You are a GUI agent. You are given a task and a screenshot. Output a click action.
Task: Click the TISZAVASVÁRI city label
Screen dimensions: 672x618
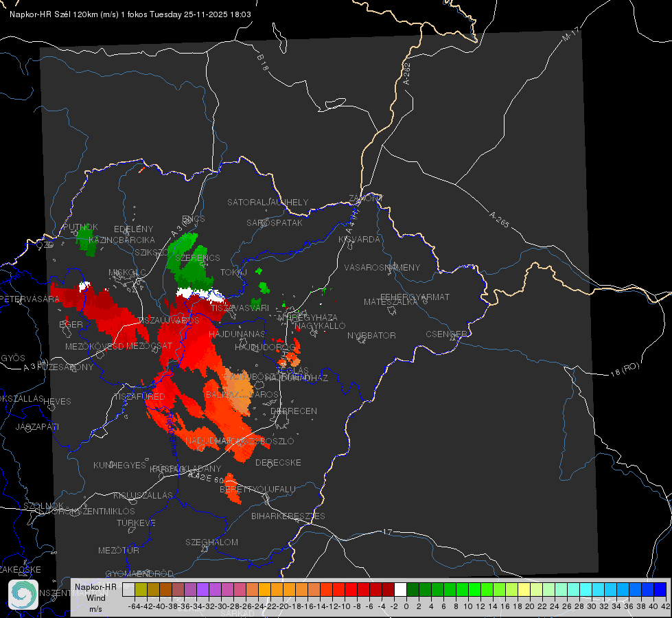coord(240,308)
